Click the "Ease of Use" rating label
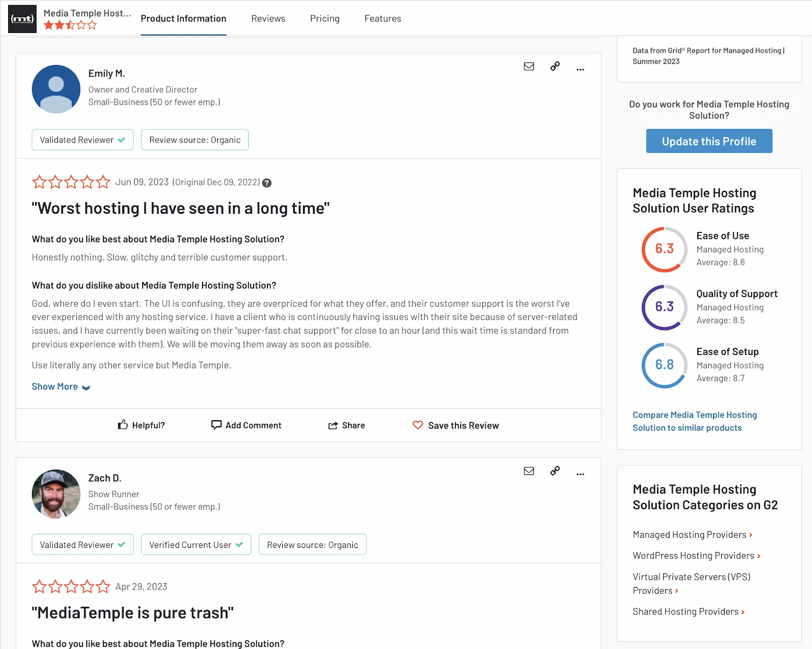 tap(723, 236)
